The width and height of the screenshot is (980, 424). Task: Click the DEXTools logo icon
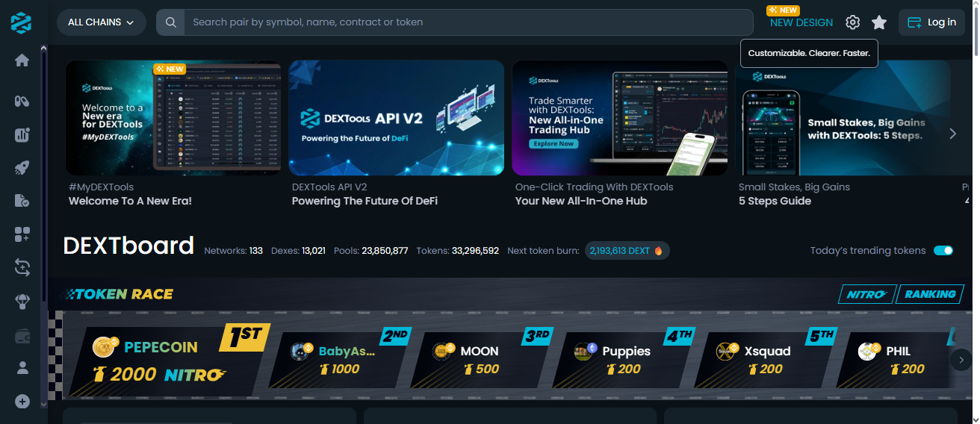(22, 22)
